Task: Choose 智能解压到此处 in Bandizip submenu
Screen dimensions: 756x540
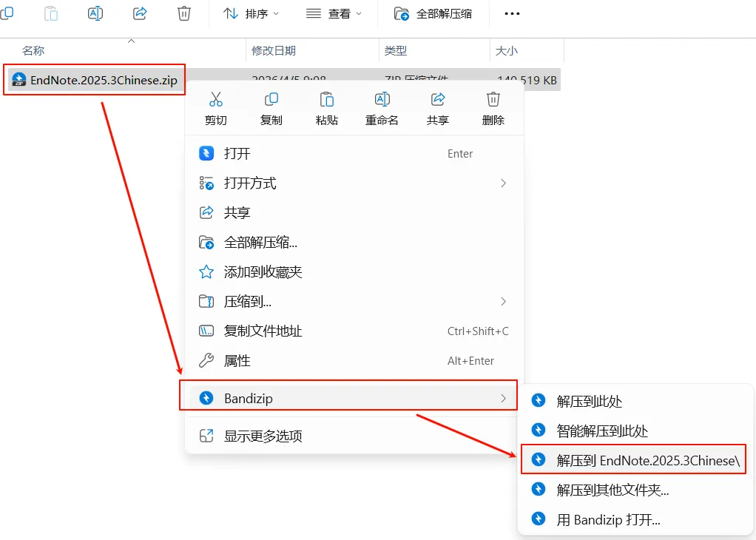Action: [633, 430]
